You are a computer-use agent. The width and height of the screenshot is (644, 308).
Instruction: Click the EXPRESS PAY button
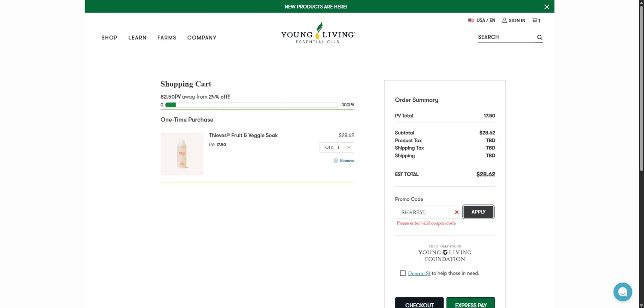tap(471, 303)
